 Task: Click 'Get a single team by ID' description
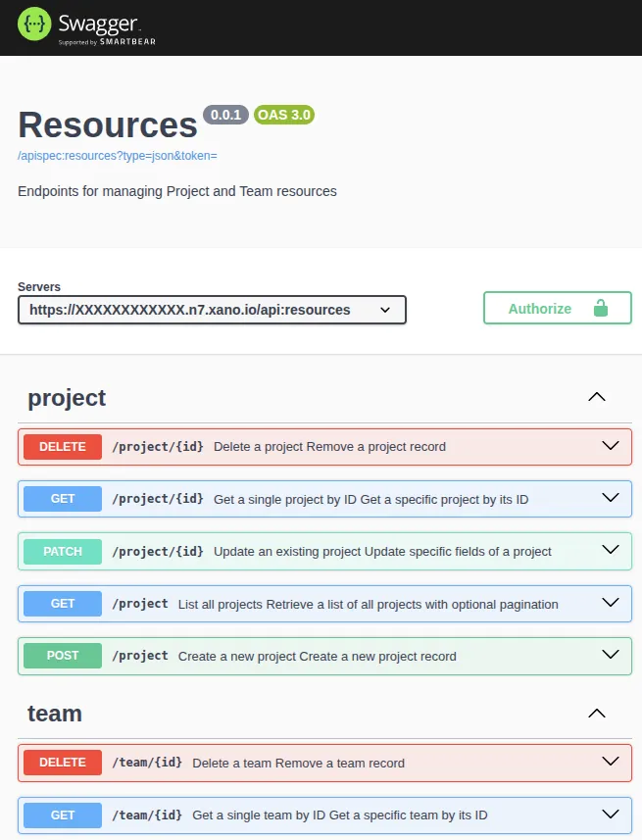340,815
